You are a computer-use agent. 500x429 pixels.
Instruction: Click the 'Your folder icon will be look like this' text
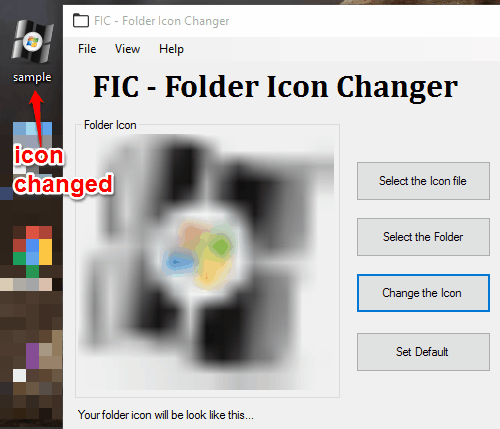point(166,415)
